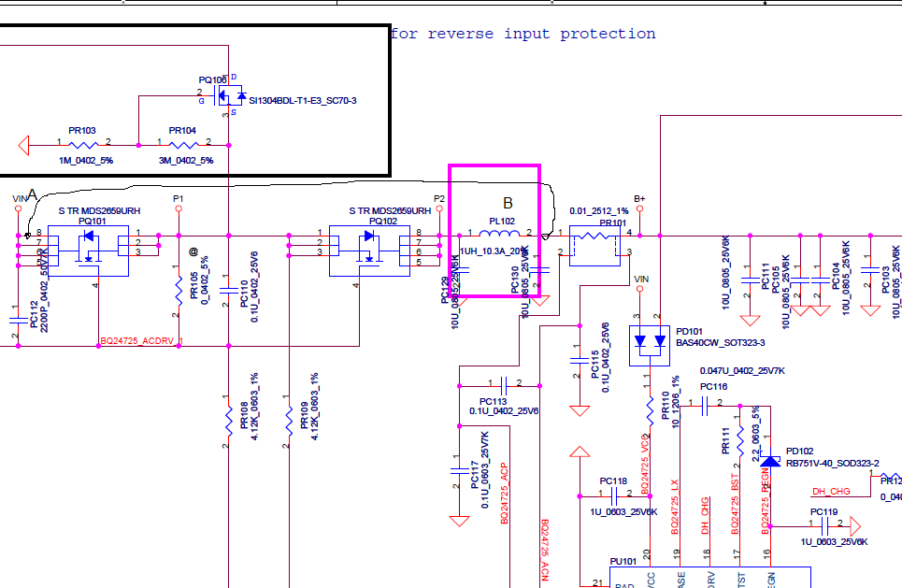Select the PC112 capacitor symbol
The width and height of the screenshot is (902, 588).
click(19, 321)
